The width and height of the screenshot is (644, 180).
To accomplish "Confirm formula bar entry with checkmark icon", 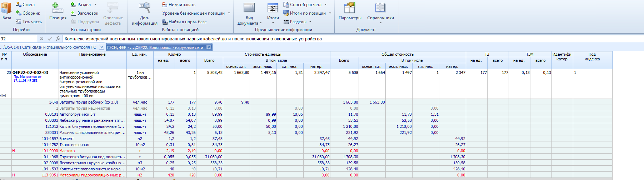I will (x=50, y=39).
